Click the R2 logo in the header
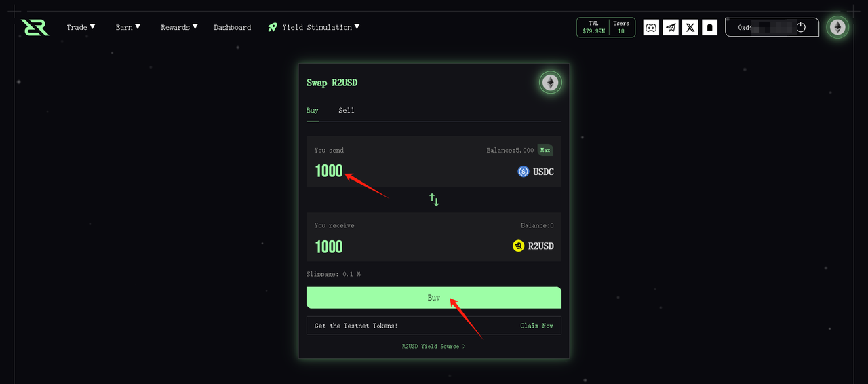Image resolution: width=868 pixels, height=384 pixels. pyautogui.click(x=35, y=27)
